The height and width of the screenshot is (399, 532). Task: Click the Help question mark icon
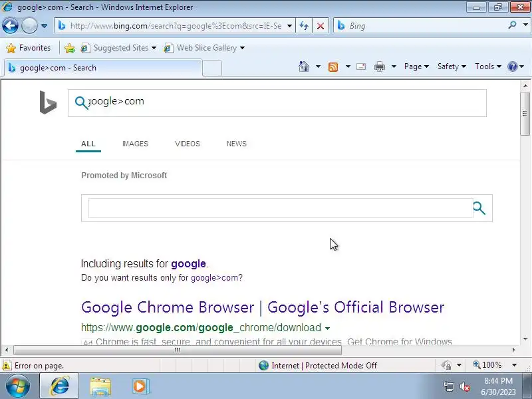click(512, 66)
